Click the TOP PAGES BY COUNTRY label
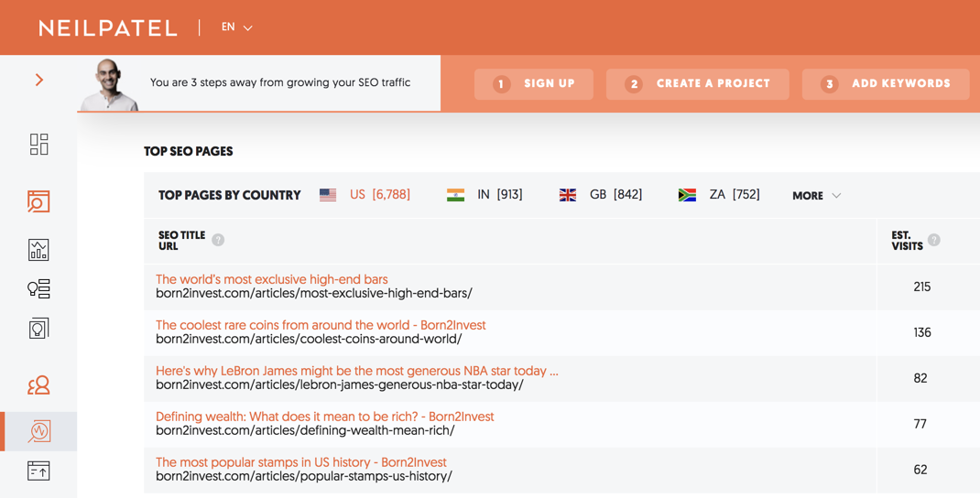Screen dimensions: 980x498 tap(229, 195)
